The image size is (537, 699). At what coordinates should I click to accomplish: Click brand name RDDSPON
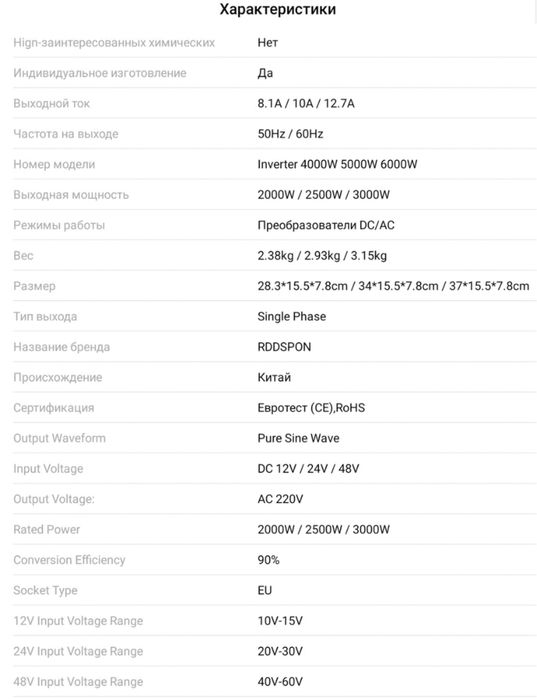[x=284, y=347]
